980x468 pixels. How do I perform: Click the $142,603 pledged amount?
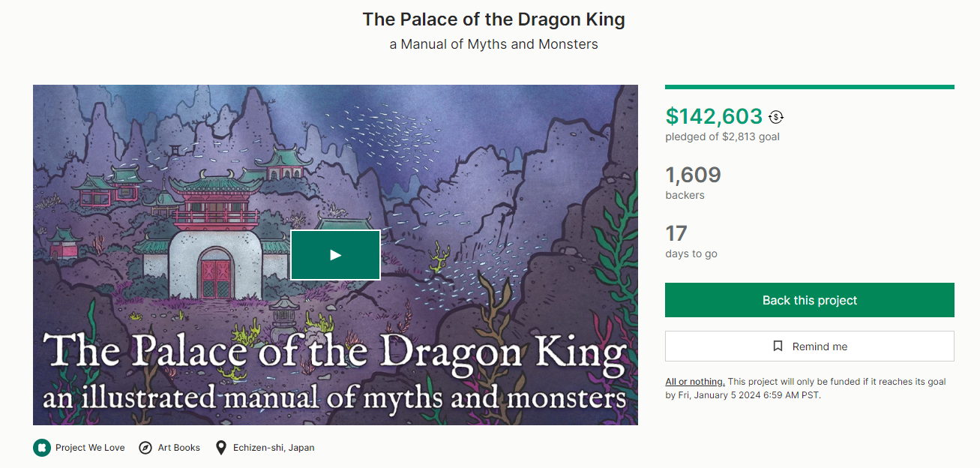tap(714, 116)
